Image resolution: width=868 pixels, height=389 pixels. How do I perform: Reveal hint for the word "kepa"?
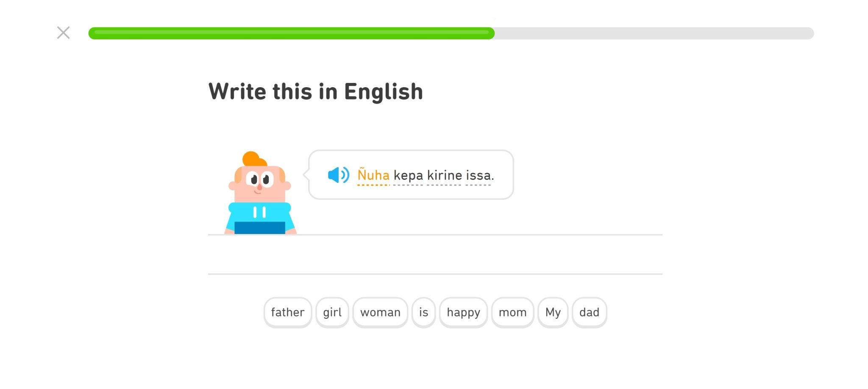(x=408, y=175)
